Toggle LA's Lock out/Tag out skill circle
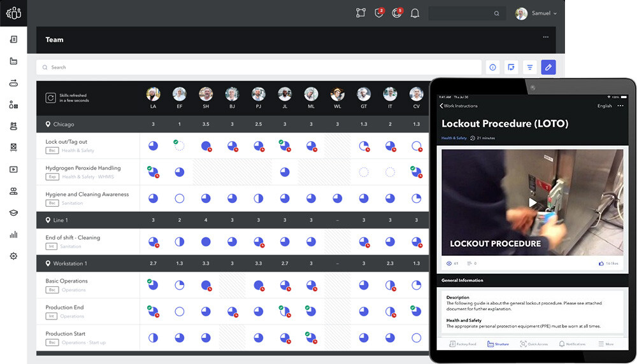Screen dimensions: 637x364 [x=153, y=146]
